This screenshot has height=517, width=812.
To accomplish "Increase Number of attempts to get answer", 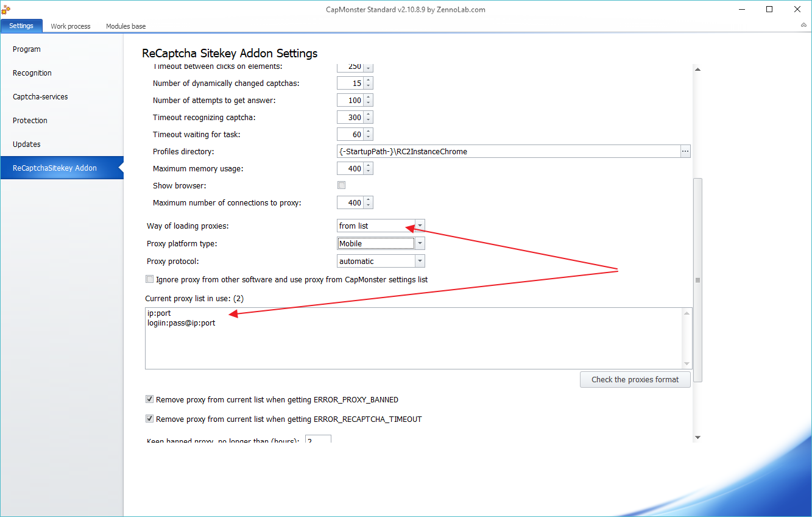I will 369,98.
